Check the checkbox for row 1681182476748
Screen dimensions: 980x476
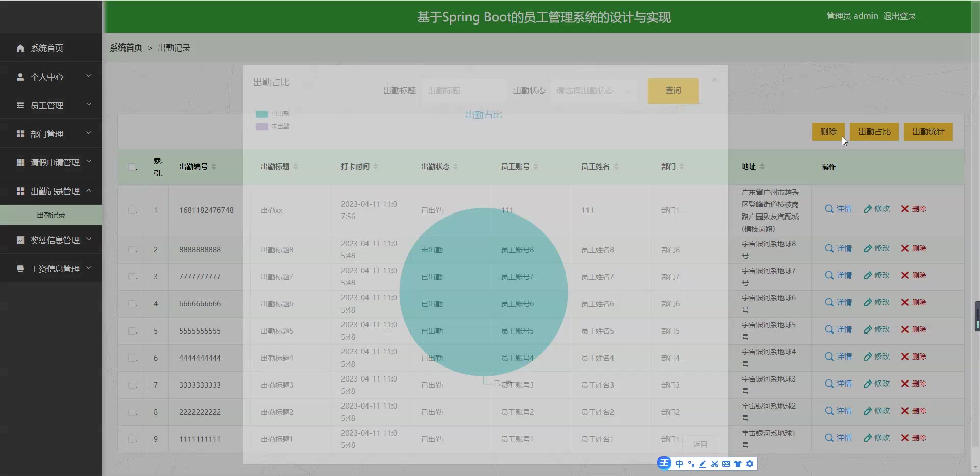tap(132, 210)
